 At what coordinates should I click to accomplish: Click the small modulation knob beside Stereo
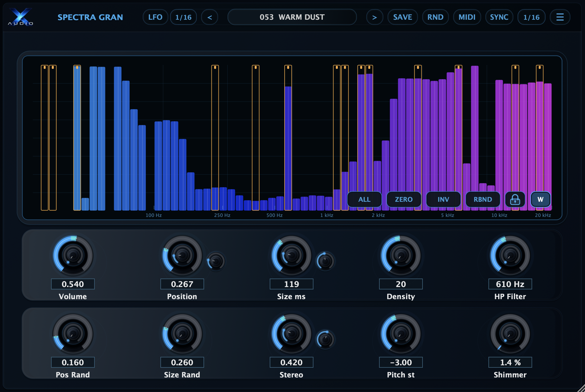coord(325,339)
